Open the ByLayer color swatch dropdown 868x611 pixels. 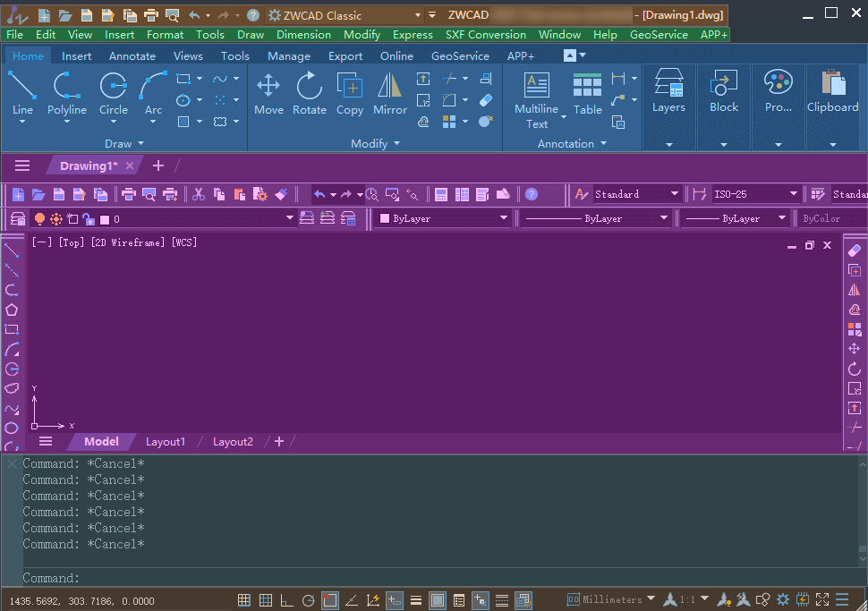[x=444, y=218]
